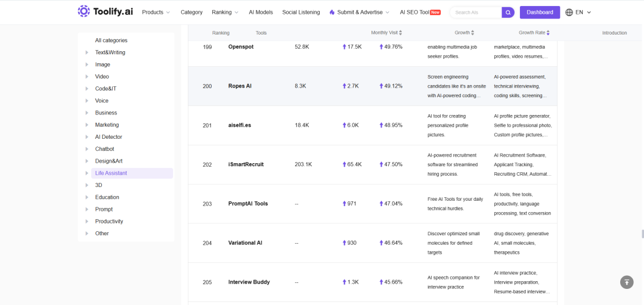Click the Toolify.ai logo icon
This screenshot has height=305, width=644.
coord(84,11)
